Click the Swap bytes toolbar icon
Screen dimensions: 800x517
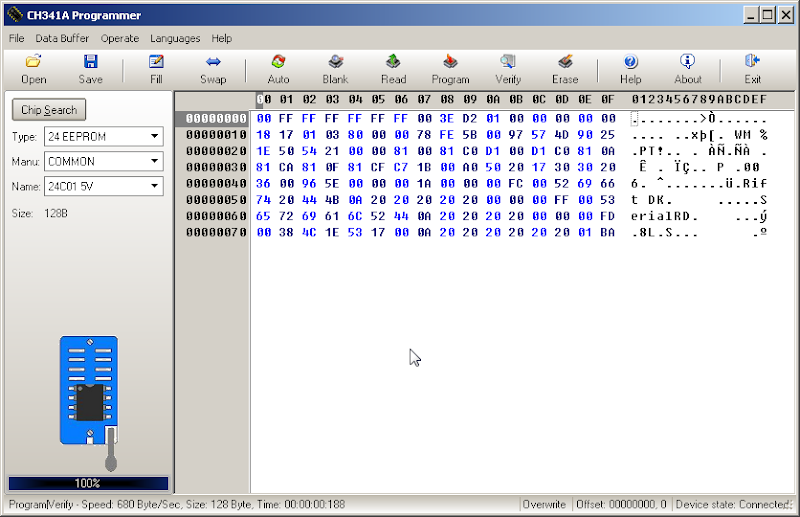(x=213, y=69)
